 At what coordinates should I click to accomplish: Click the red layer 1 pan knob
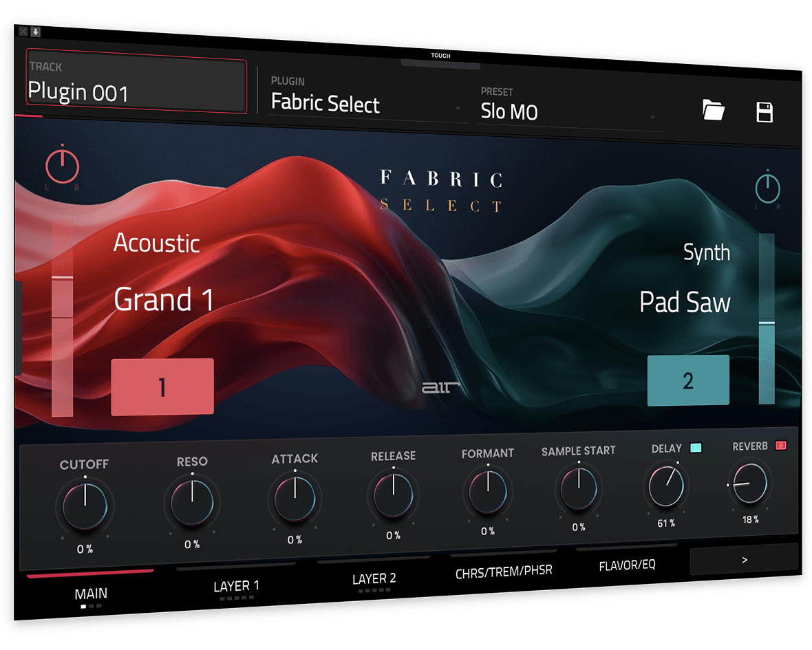point(63,166)
